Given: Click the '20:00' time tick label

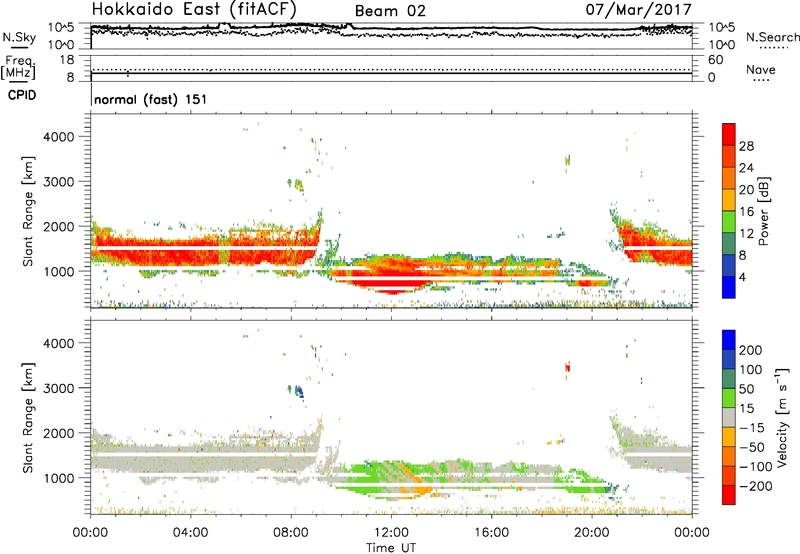Looking at the screenshot, I should (x=592, y=533).
